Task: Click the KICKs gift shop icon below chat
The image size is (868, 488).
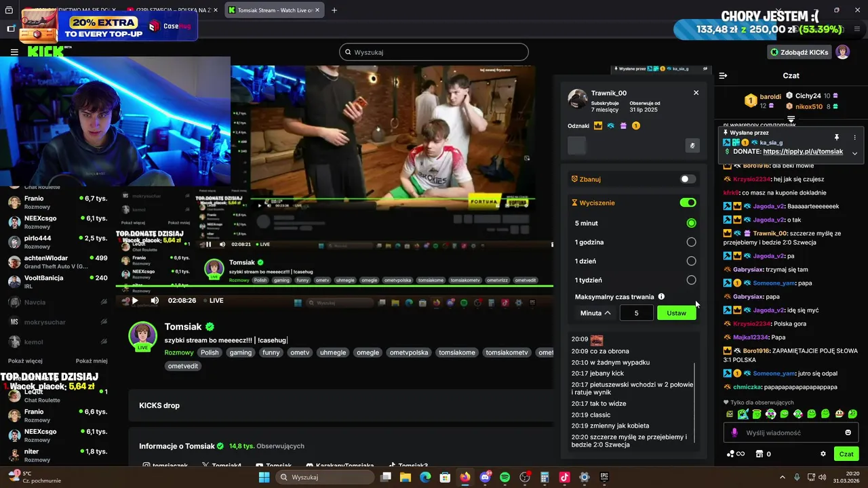Action: (x=760, y=454)
